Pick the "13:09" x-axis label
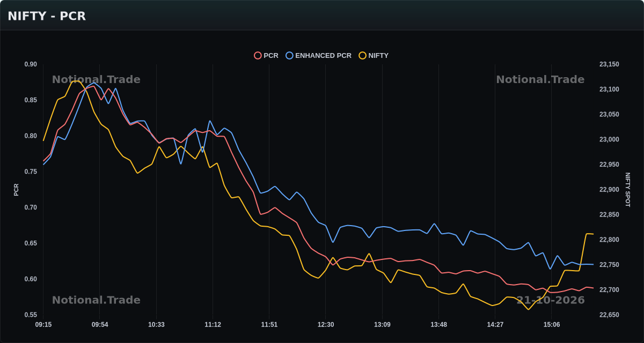The width and height of the screenshot is (644, 343). (382, 325)
